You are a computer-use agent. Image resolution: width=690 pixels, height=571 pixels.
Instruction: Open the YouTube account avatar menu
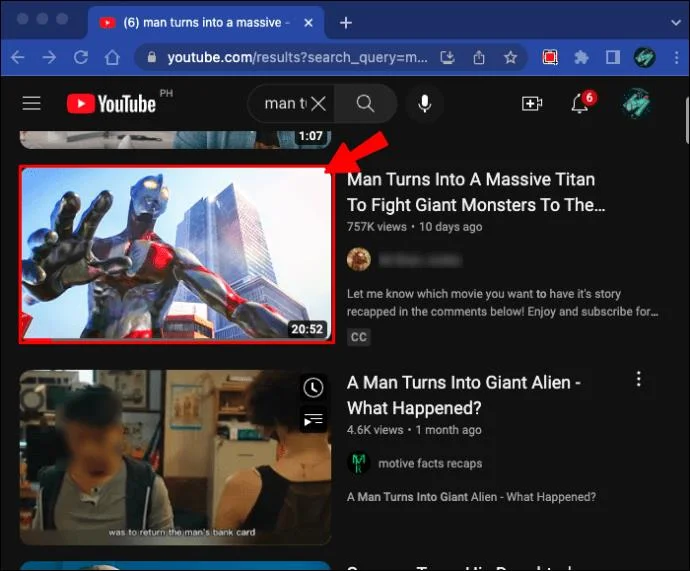click(x=636, y=104)
